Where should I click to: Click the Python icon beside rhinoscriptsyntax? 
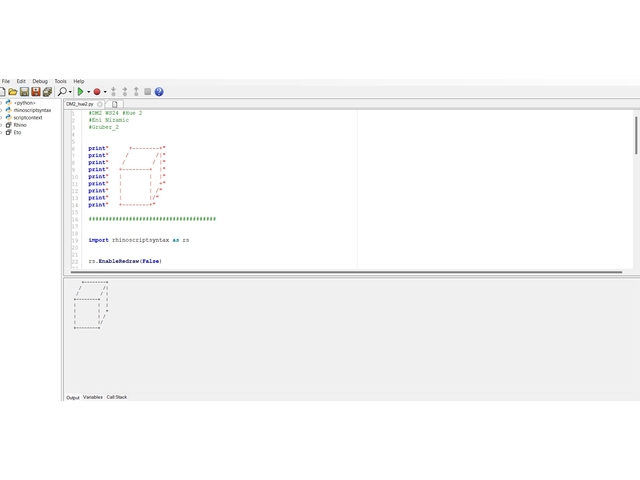tap(8, 110)
